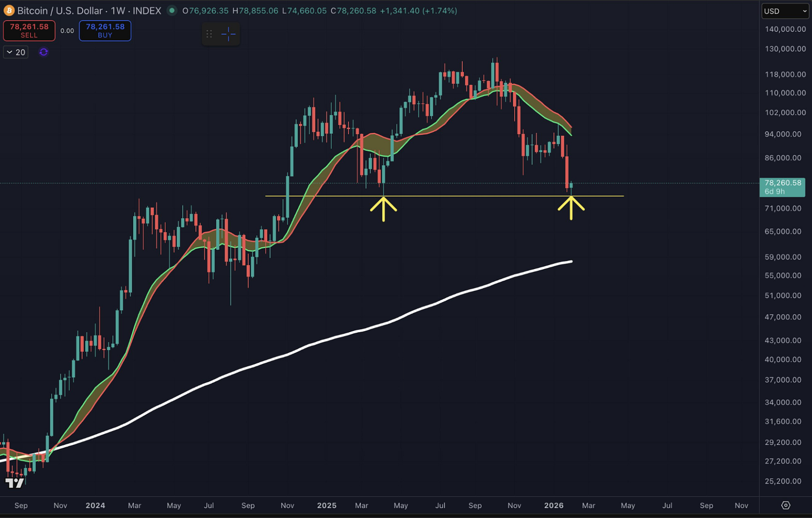Click the O76,926.35 open value

click(206, 11)
